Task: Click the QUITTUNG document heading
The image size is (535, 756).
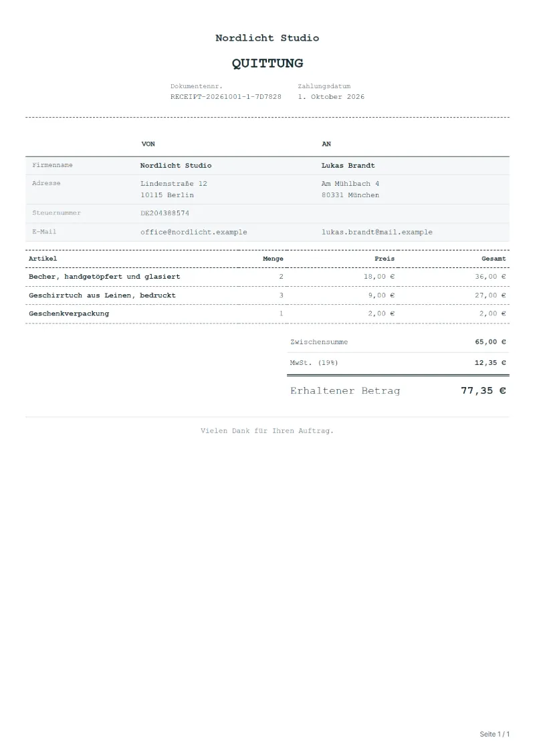Action: coord(267,63)
